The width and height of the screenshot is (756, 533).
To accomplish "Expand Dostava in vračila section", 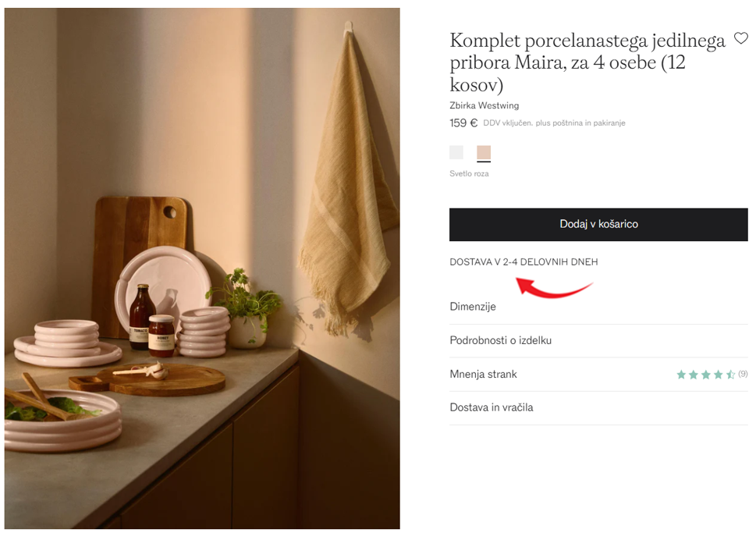I will pos(598,407).
